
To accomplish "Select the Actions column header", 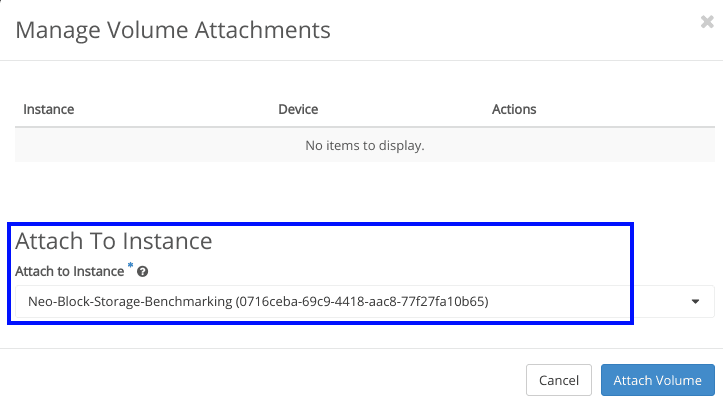I will [x=514, y=109].
